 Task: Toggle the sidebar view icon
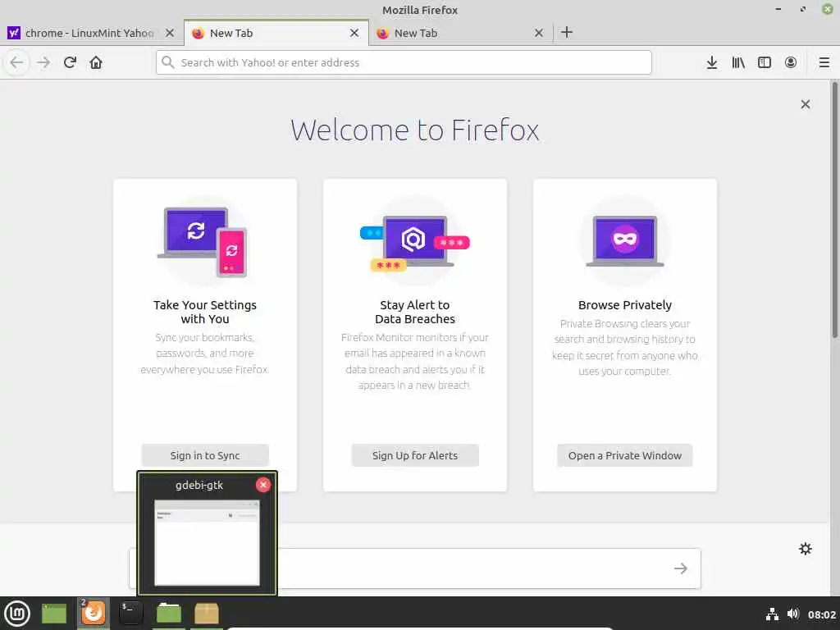[765, 62]
